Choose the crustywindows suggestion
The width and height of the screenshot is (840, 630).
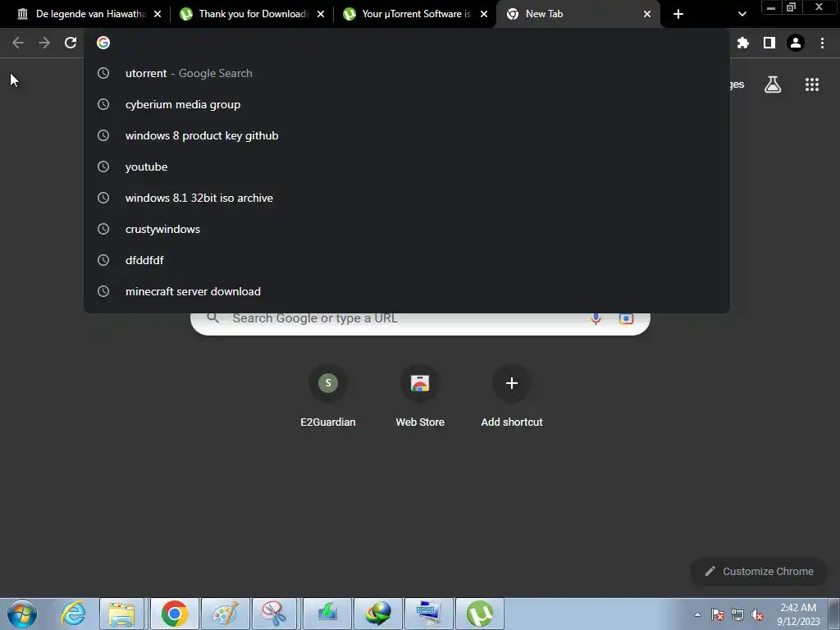[x=407, y=229]
